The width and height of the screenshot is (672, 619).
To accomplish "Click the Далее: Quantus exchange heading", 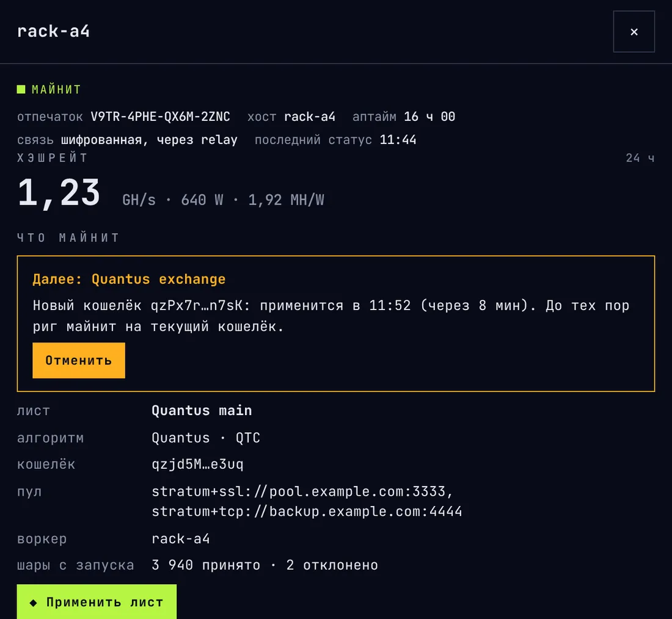I will tap(129, 280).
